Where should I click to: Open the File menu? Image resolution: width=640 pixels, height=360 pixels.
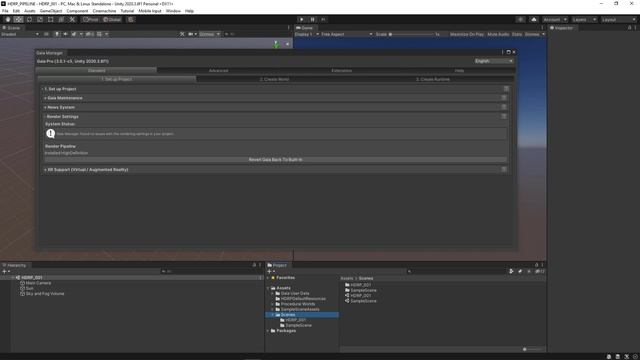pyautogui.click(x=5, y=11)
